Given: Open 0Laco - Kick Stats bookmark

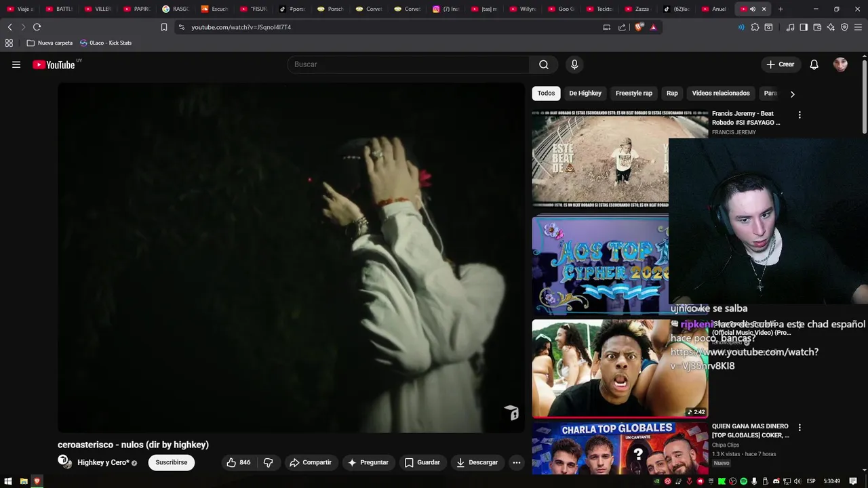Looking at the screenshot, I should coord(106,43).
